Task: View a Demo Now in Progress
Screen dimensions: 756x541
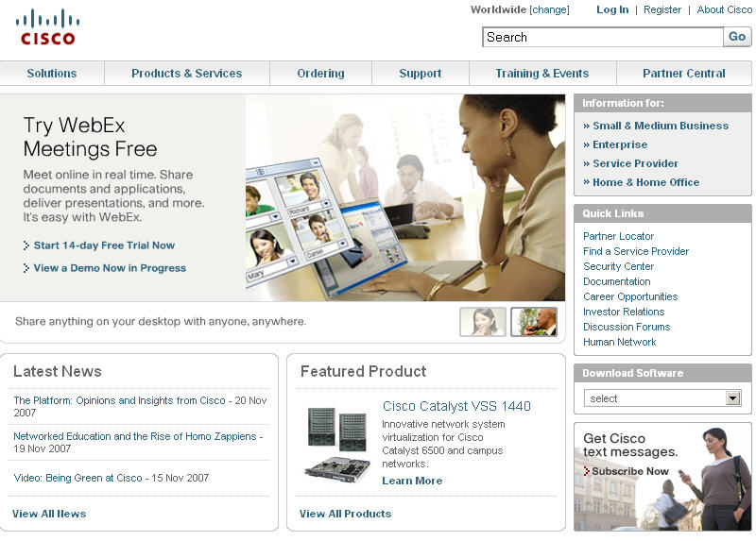Action: tap(110, 268)
